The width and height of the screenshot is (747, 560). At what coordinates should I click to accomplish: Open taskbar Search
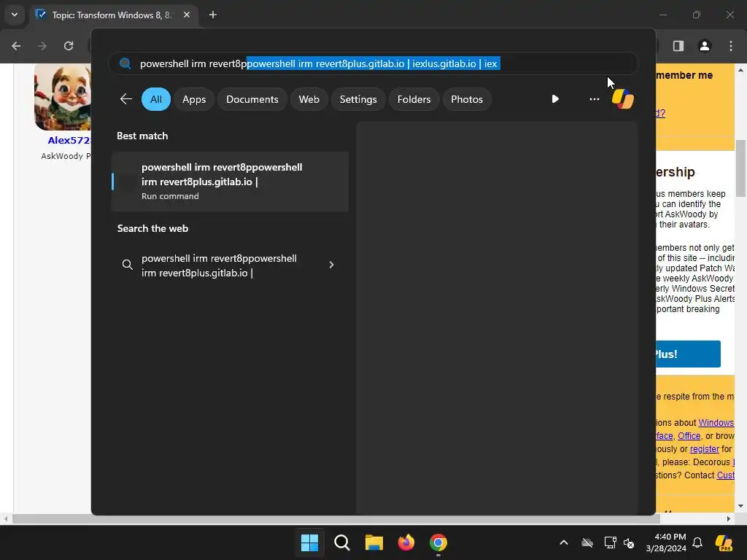(x=342, y=542)
